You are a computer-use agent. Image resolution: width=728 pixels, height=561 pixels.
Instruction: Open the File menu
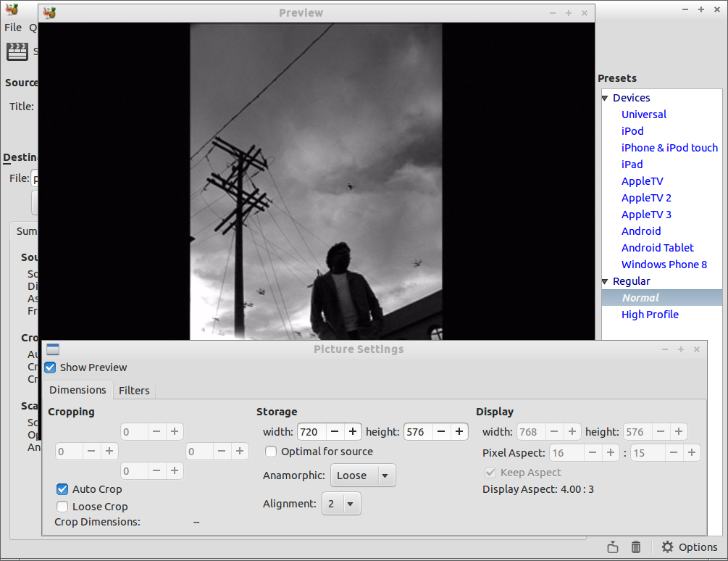[x=13, y=28]
